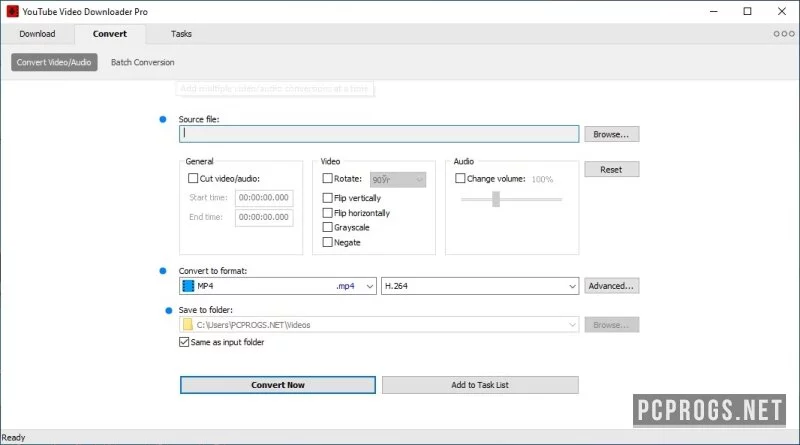
Task: Enable Flip horizontally option
Action: [328, 212]
